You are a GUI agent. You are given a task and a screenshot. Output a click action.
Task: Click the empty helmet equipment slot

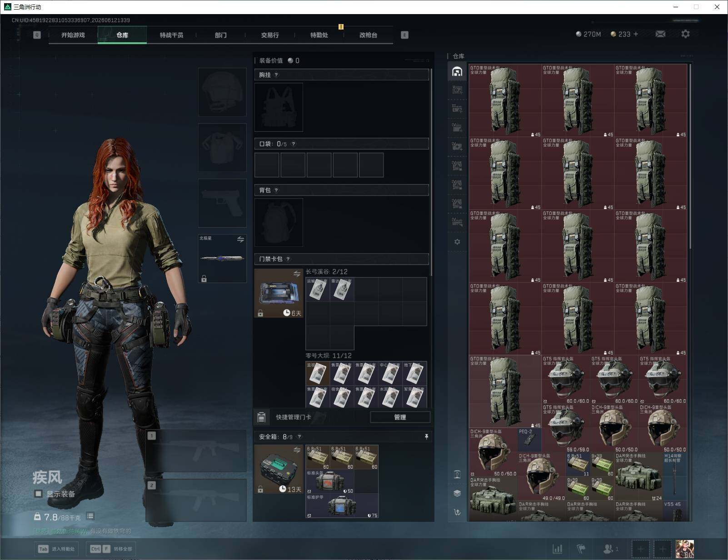click(x=222, y=92)
